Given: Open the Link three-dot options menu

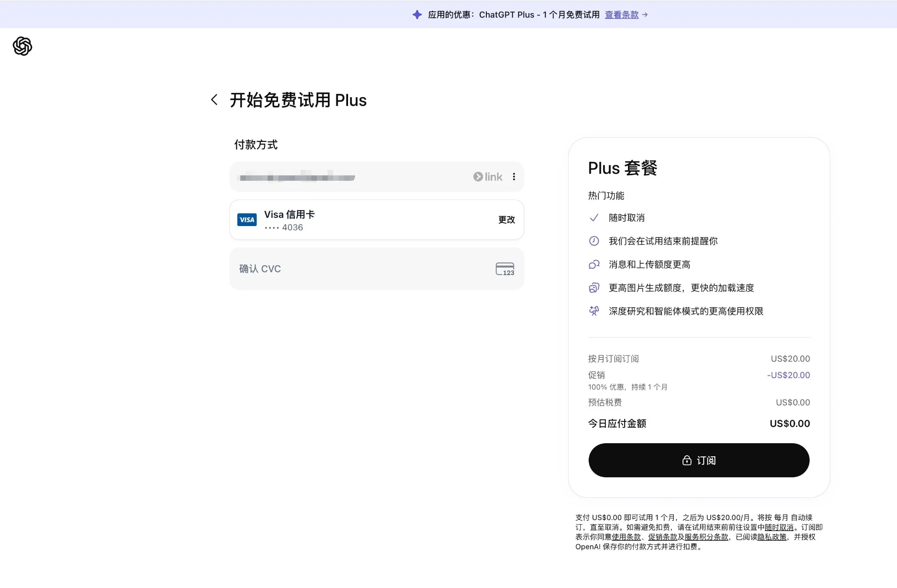Looking at the screenshot, I should pyautogui.click(x=514, y=177).
